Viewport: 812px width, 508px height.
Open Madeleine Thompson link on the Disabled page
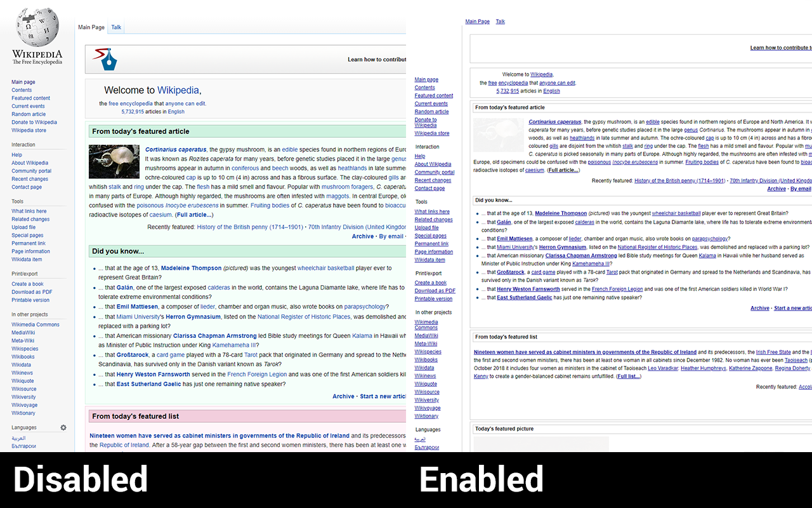click(x=191, y=268)
